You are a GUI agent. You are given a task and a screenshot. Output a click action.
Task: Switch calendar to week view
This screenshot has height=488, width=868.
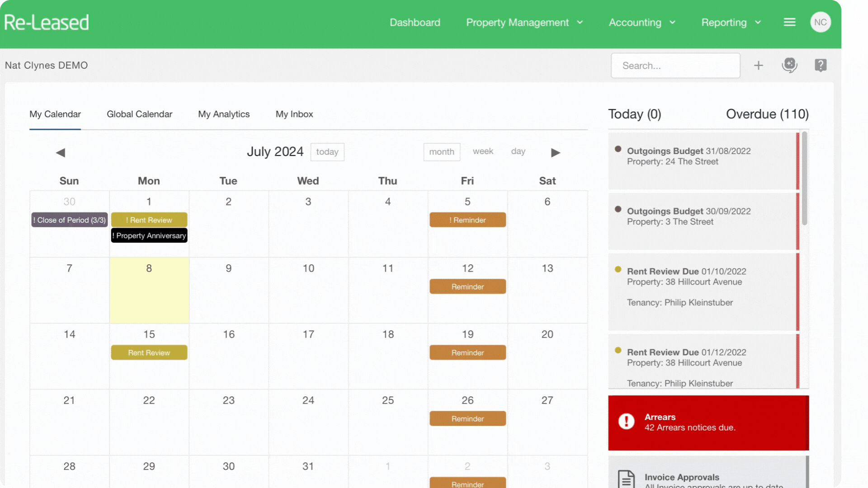pyautogui.click(x=483, y=151)
